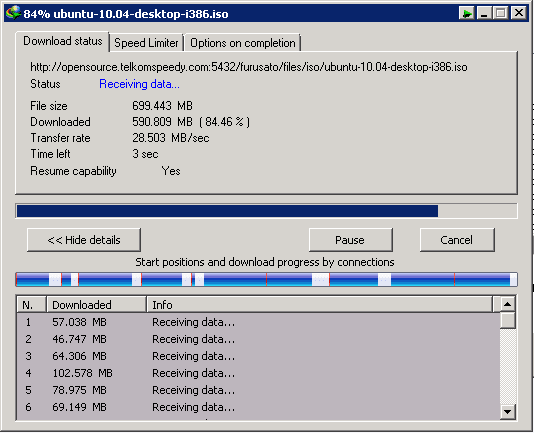Click the Start positions and download progress label

point(265,262)
